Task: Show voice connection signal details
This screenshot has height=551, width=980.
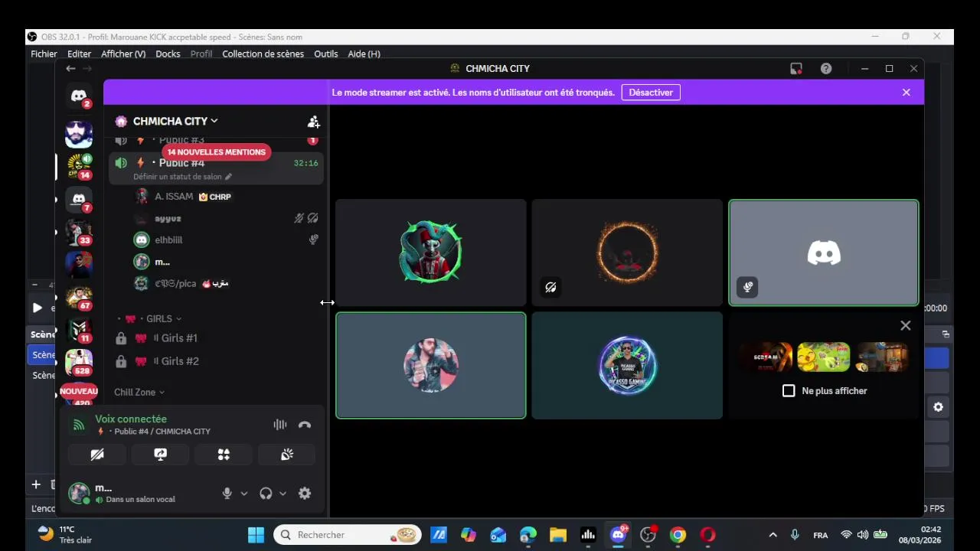Action: click(x=79, y=425)
